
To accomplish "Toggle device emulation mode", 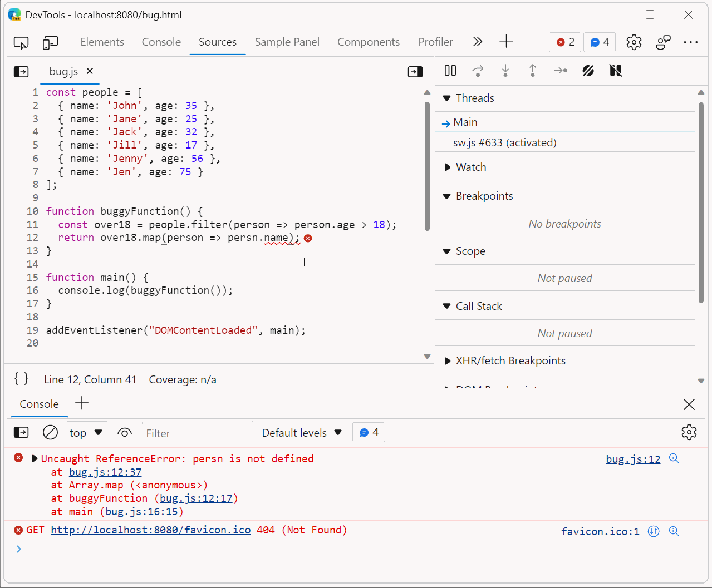I will (x=50, y=42).
